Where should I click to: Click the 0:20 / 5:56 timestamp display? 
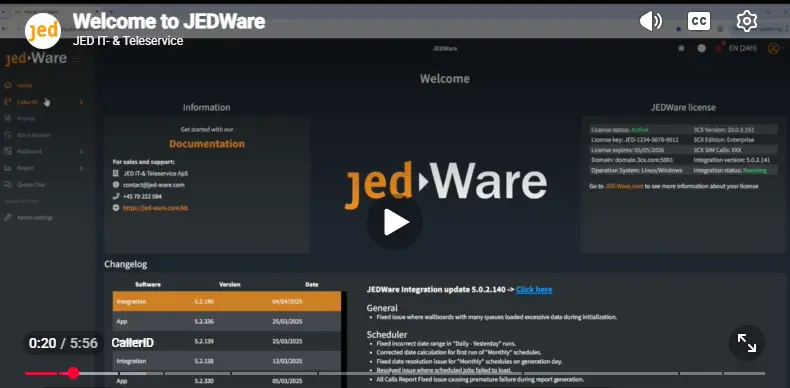pos(63,343)
